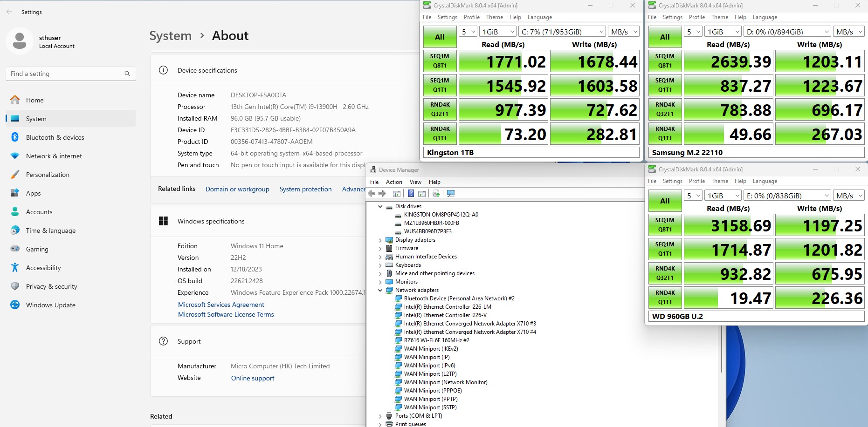
Task: Click the search magnifier in Find a setting
Action: tap(127, 74)
